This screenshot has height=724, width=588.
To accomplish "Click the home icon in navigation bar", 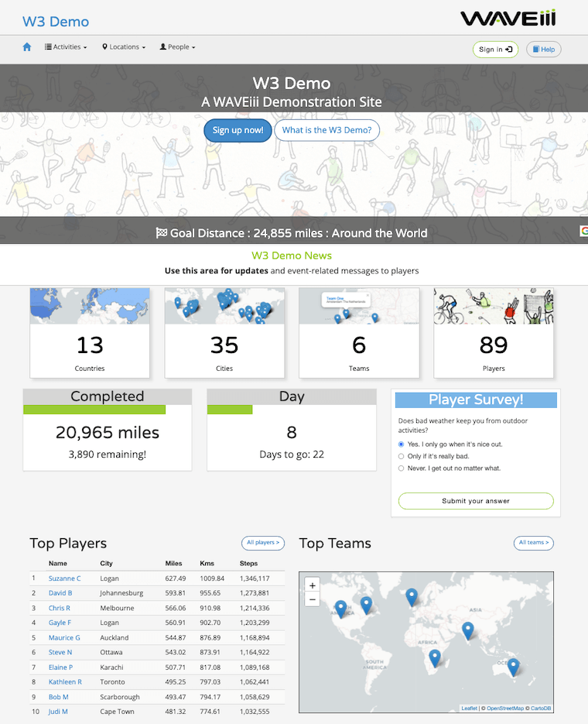I will 27,47.
